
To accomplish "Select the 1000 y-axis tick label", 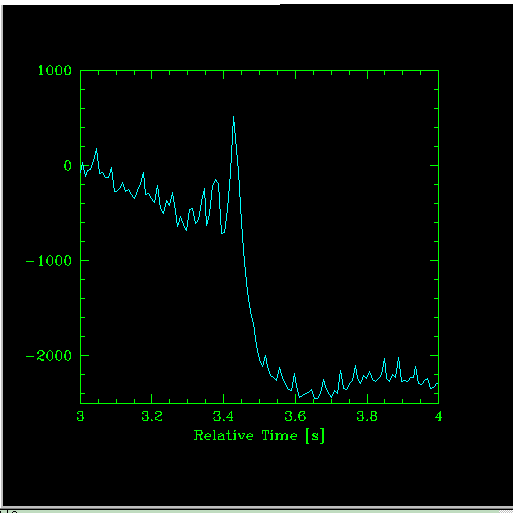I will (55, 70).
